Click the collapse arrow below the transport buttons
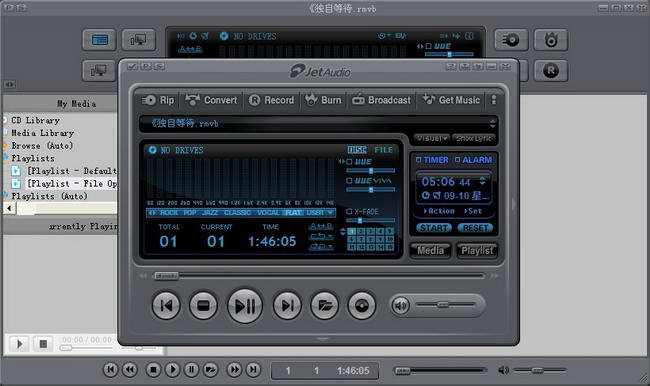 pos(323,339)
